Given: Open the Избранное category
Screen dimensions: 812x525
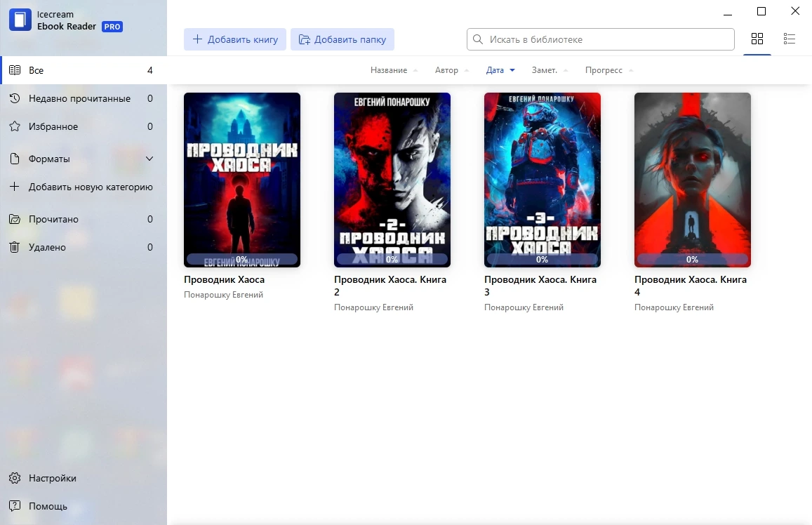Looking at the screenshot, I should click(x=84, y=126).
